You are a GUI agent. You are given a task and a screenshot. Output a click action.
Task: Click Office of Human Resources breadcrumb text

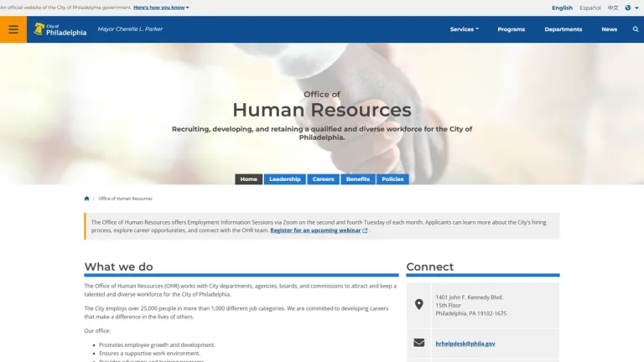click(125, 199)
